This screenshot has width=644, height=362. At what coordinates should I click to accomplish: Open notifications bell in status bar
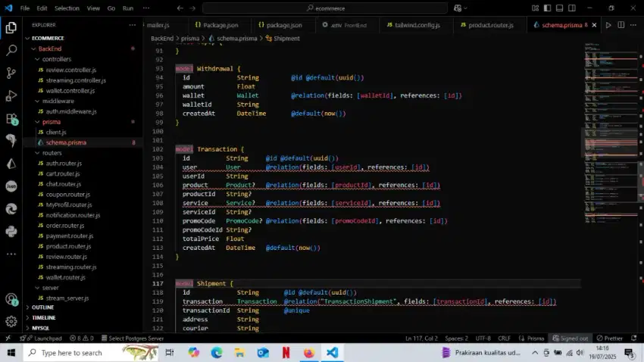click(633, 339)
